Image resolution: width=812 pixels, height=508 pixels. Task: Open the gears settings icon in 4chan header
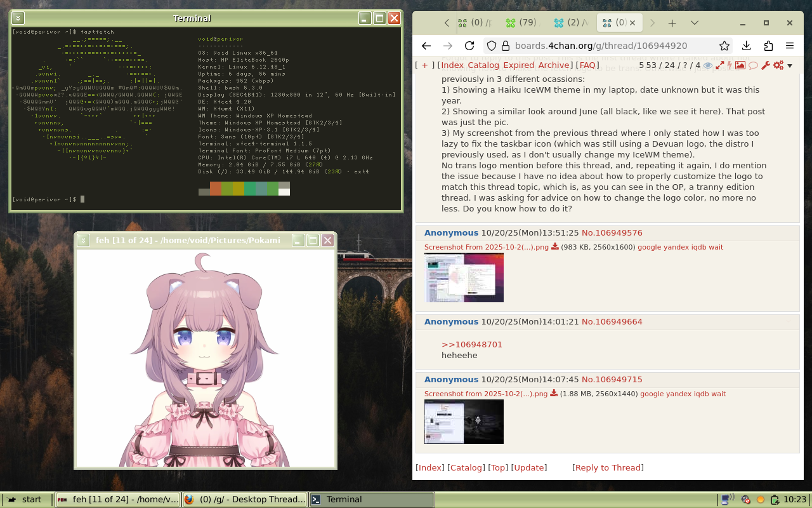tap(778, 65)
